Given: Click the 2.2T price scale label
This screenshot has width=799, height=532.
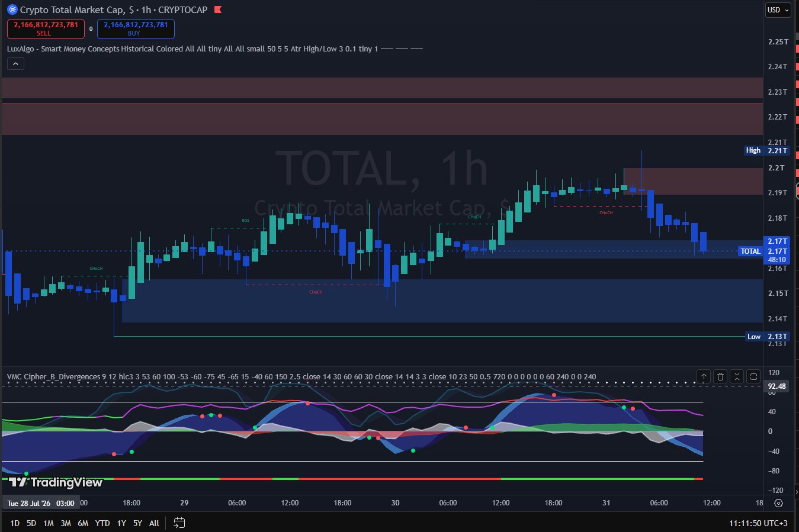Looking at the screenshot, I should tap(776, 168).
